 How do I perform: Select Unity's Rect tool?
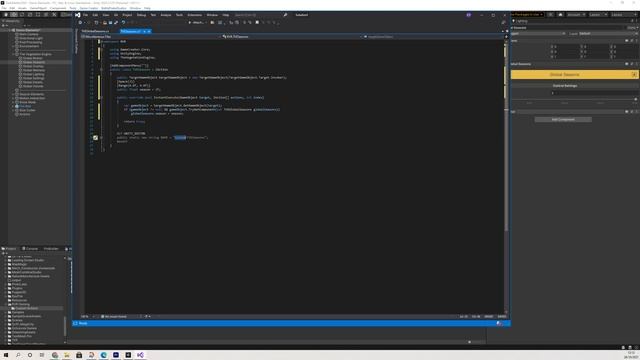point(38,15)
